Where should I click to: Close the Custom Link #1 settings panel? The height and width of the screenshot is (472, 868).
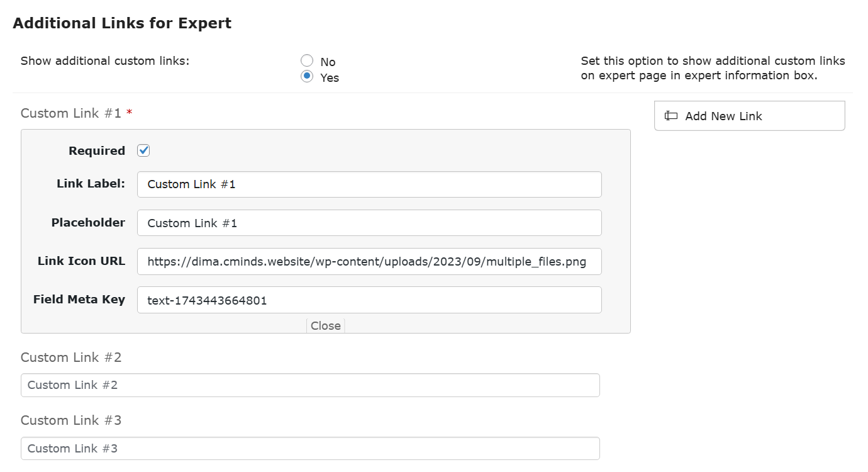326,325
